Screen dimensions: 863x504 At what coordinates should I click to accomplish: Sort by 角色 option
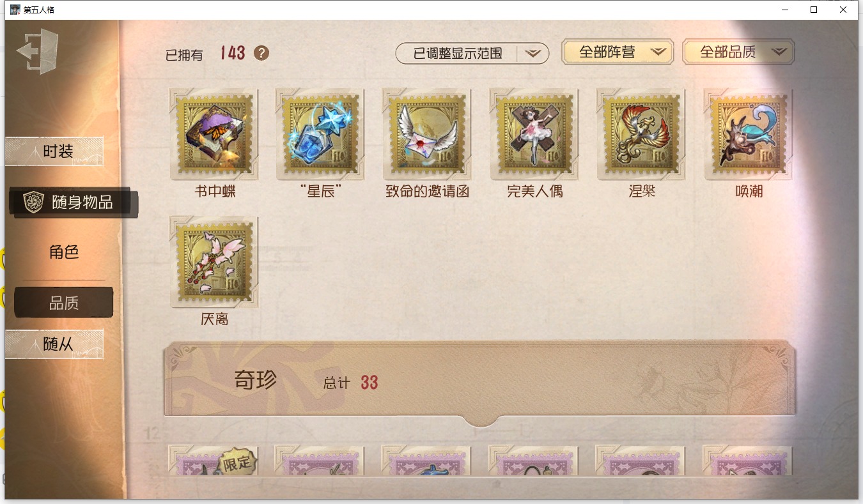[x=64, y=252]
